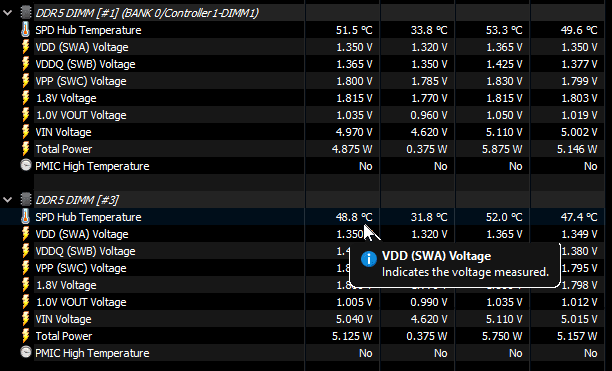The height and width of the screenshot is (371, 612).
Task: Click the 1.785 V voltage value
Action: click(429, 81)
